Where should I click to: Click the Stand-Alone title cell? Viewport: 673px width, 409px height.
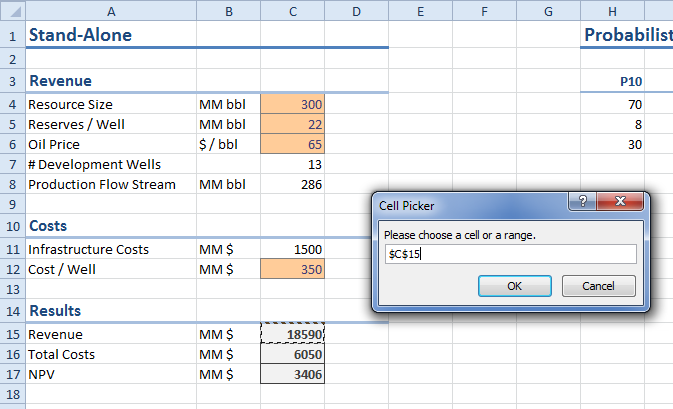[109, 36]
